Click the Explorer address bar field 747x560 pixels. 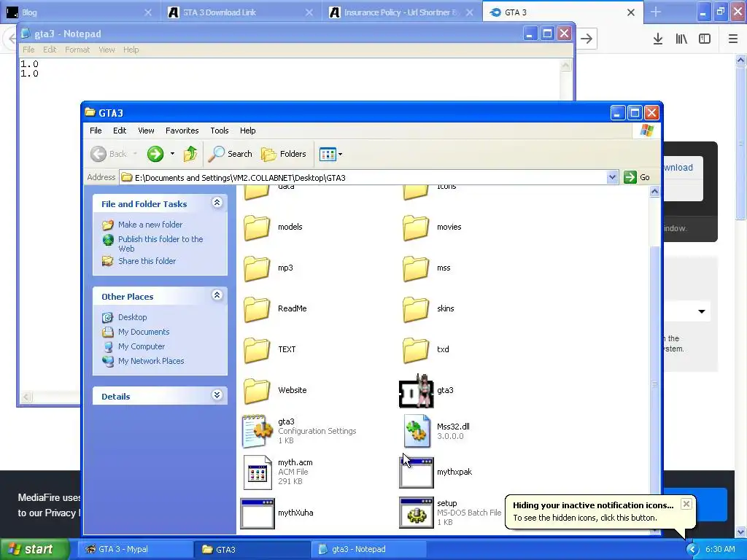[369, 178]
